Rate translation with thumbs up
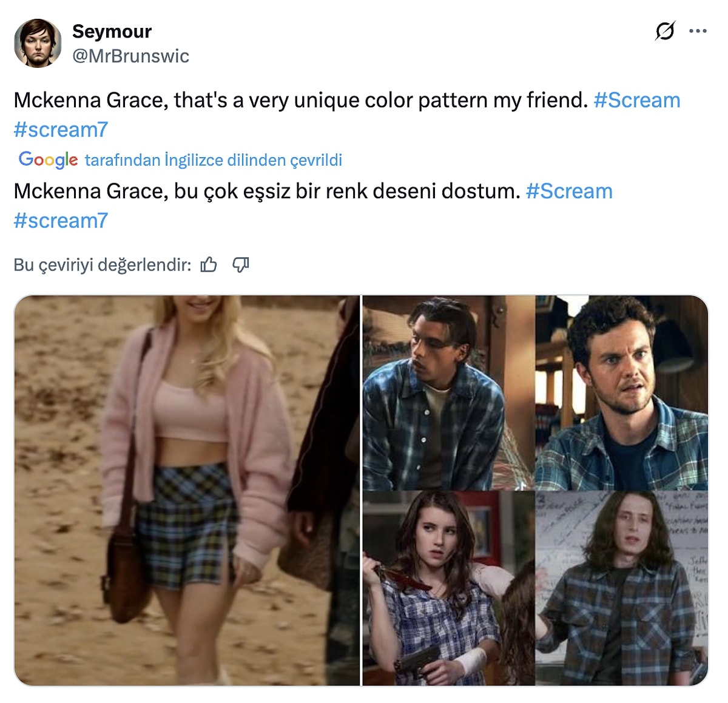728x703 pixels. (x=209, y=264)
